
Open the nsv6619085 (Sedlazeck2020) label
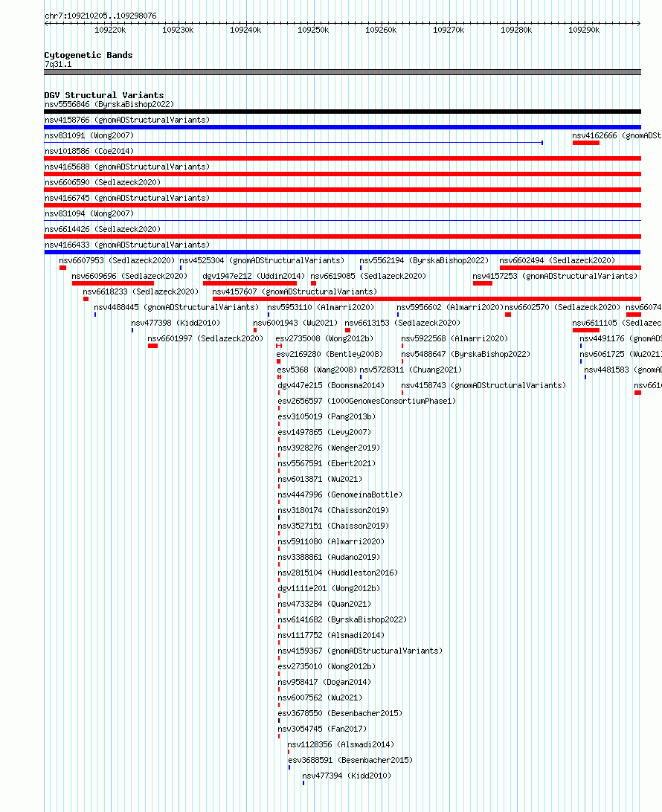368,276
